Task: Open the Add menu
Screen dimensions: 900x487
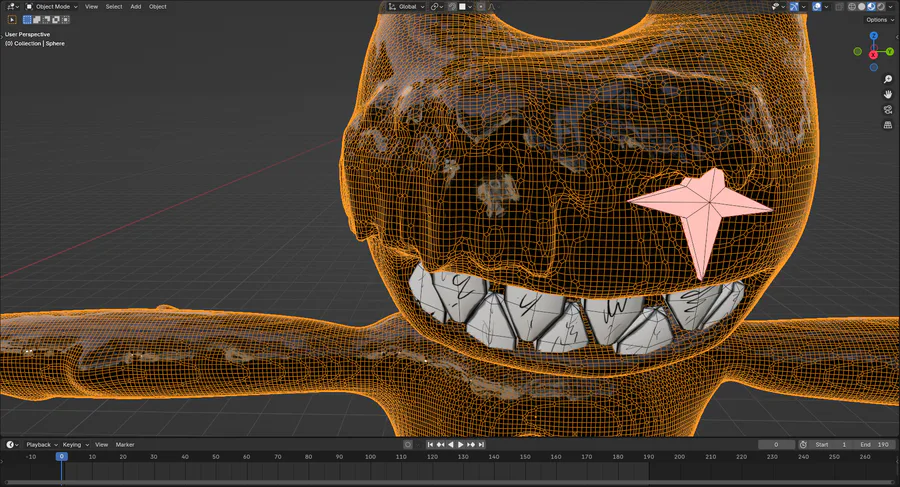Action: pyautogui.click(x=135, y=6)
